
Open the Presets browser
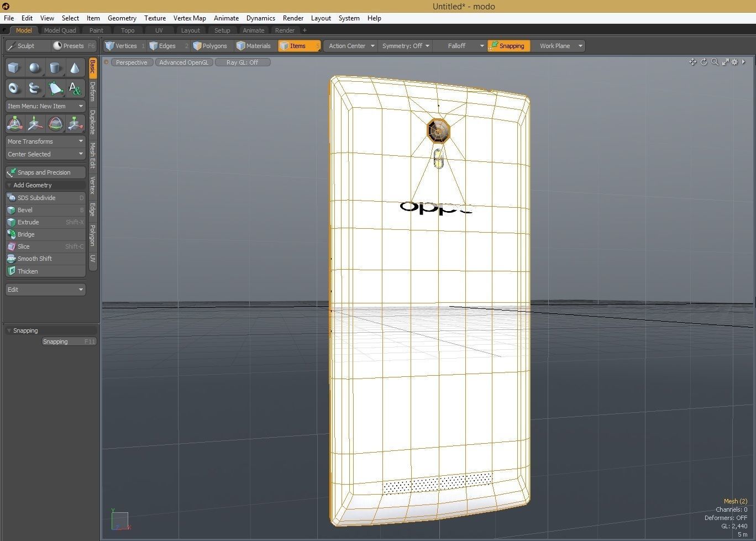pos(73,46)
